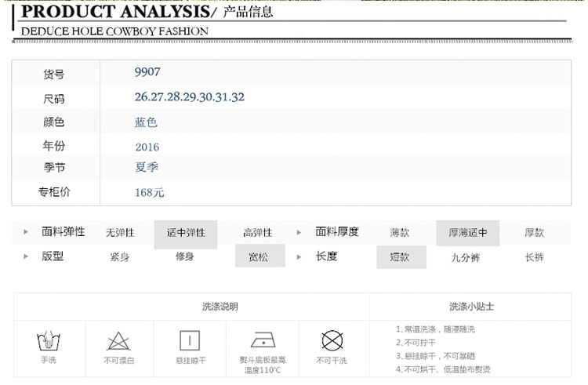
Task: Click the hang dry (悬挂晾干) square icon
Action: pyautogui.click(x=191, y=340)
